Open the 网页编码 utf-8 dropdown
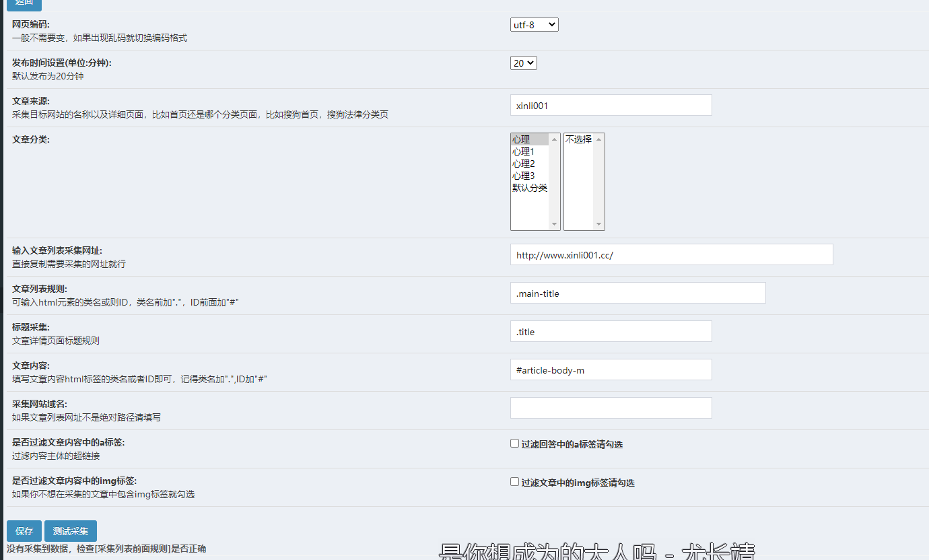Screen dimensions: 929x560 pyautogui.click(x=534, y=25)
